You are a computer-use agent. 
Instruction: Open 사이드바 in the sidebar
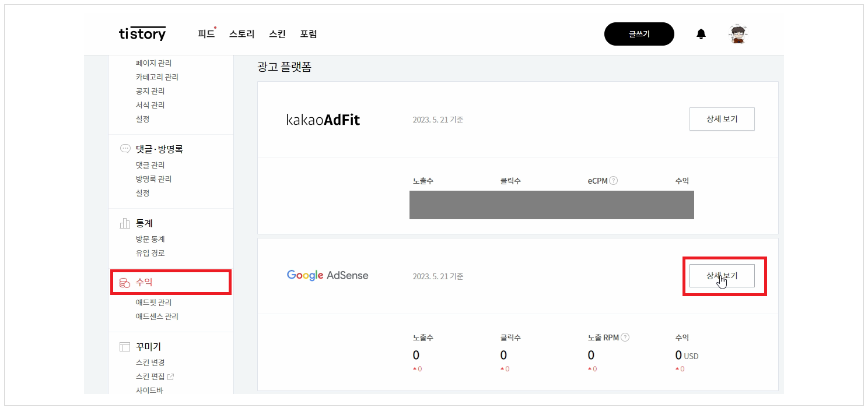150,391
